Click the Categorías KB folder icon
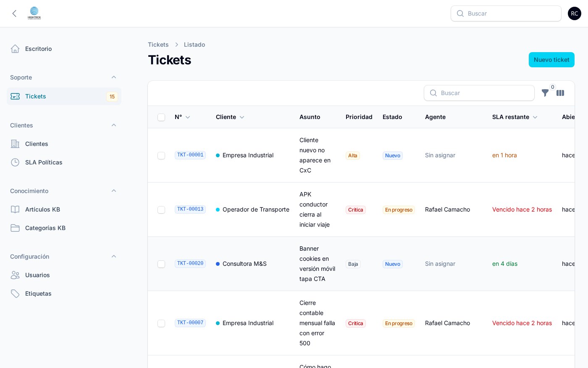Viewport: 588px width, 368px height. [15, 228]
